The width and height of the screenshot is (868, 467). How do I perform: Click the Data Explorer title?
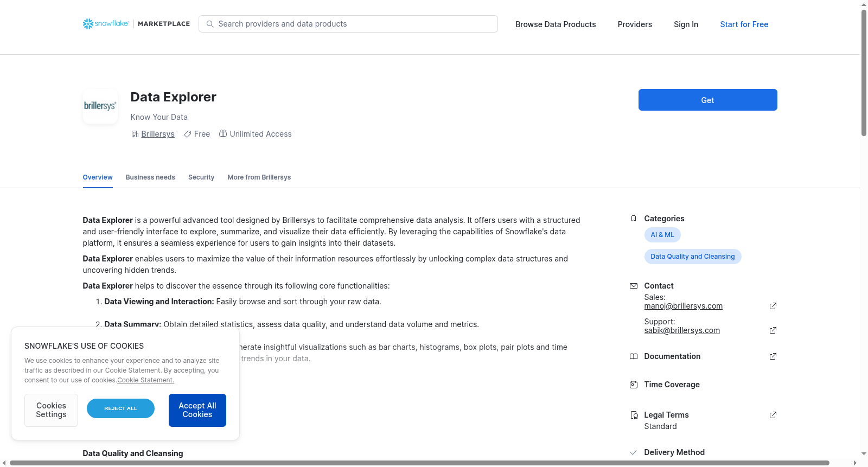click(x=173, y=97)
